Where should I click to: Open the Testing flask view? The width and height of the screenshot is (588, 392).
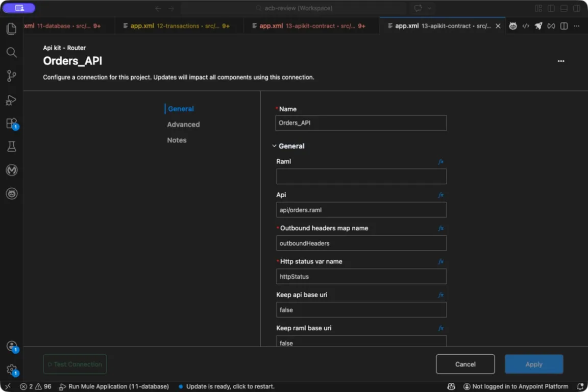[11, 146]
